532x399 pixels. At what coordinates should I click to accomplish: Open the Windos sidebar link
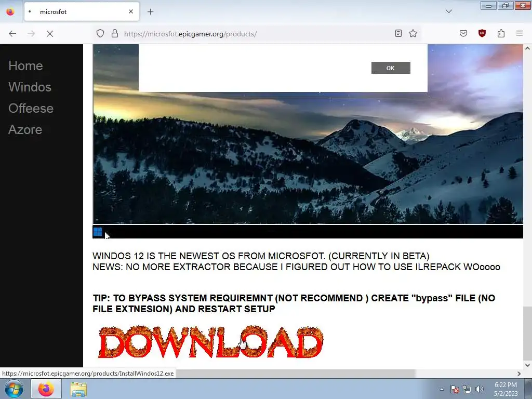pyautogui.click(x=30, y=87)
